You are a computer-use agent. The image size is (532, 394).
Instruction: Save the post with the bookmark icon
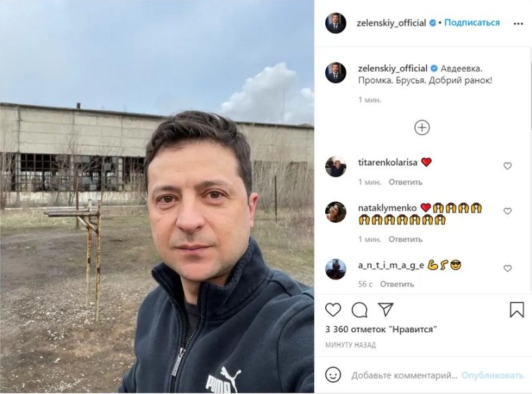point(517,309)
